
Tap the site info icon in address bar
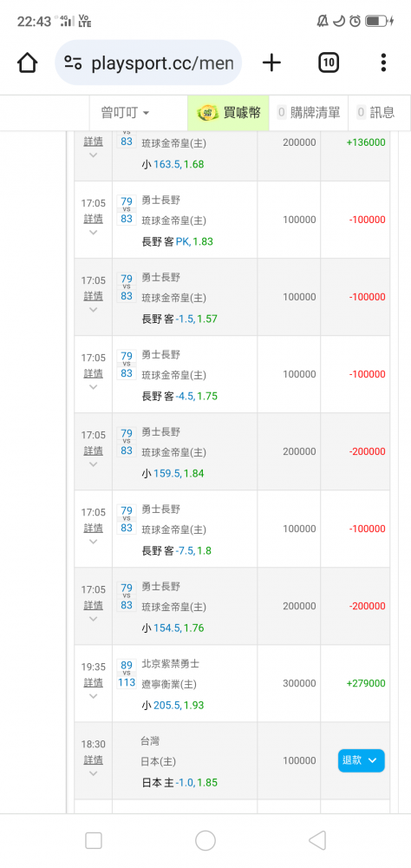pos(73,62)
